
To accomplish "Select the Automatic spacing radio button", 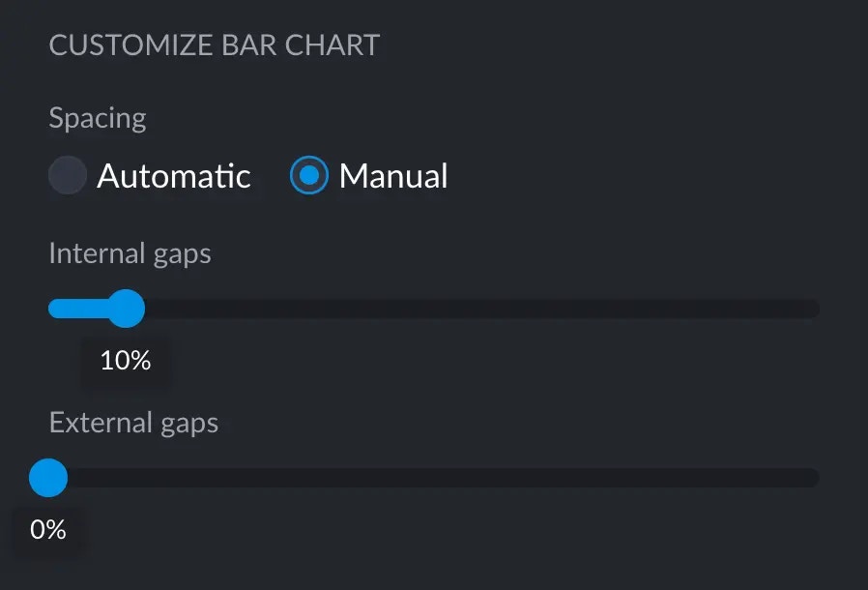I will coord(67,176).
